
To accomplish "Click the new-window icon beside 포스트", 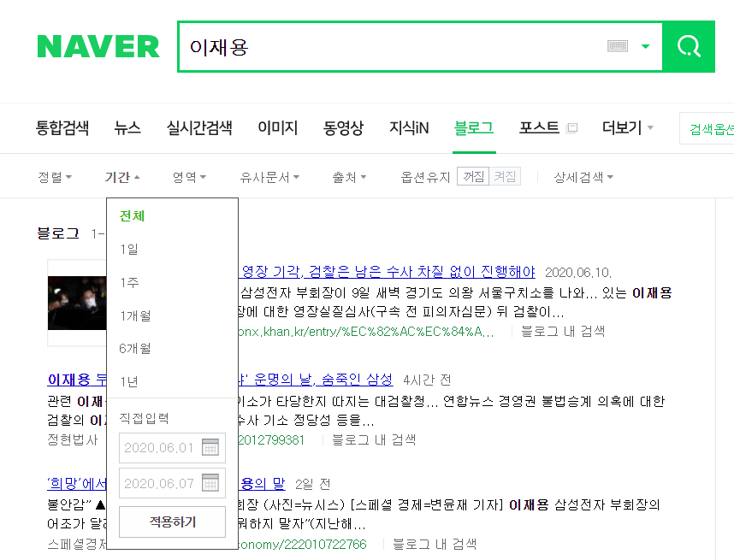I will point(571,127).
